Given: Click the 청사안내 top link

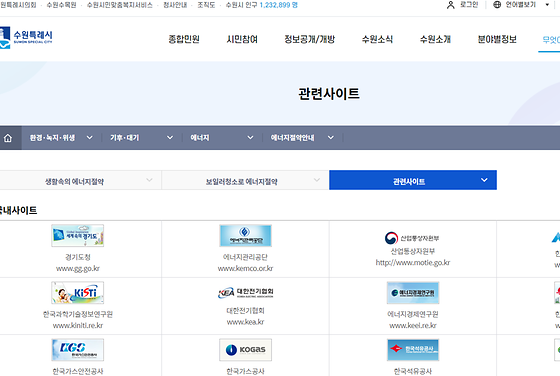Looking at the screenshot, I should pyautogui.click(x=175, y=5).
